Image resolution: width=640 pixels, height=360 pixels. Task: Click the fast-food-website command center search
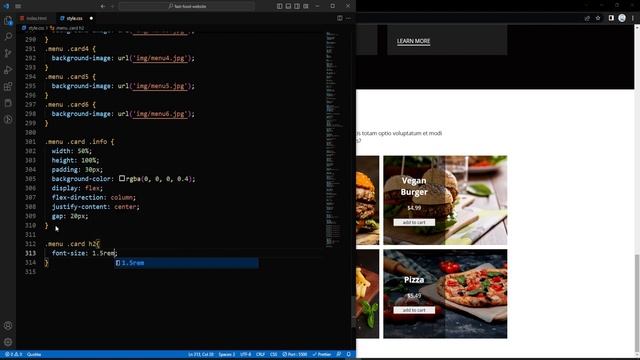pyautogui.click(x=187, y=6)
